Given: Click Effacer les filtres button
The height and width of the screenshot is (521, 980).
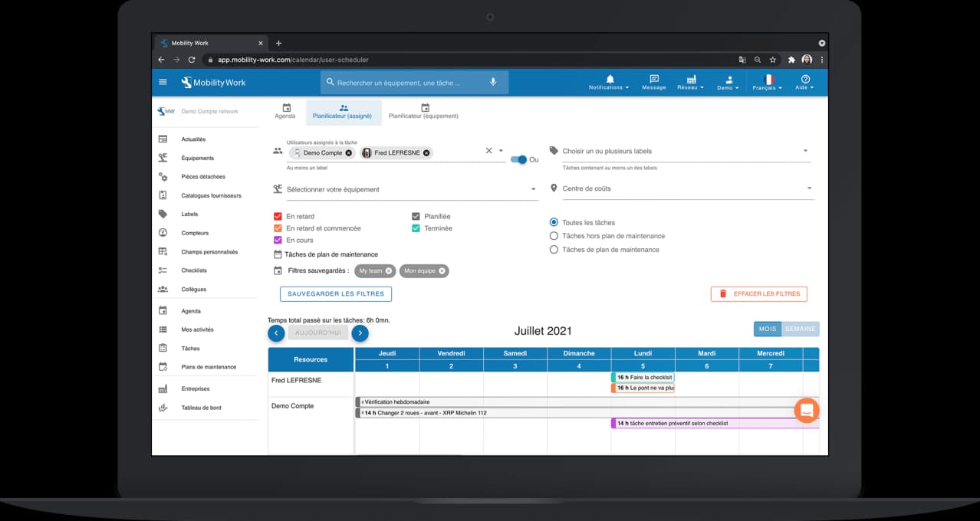Looking at the screenshot, I should 759,294.
